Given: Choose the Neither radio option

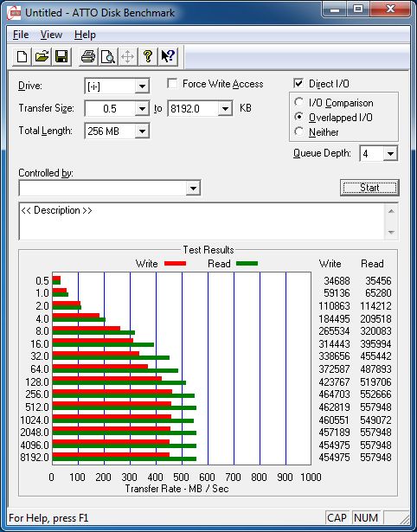Looking at the screenshot, I should click(299, 131).
